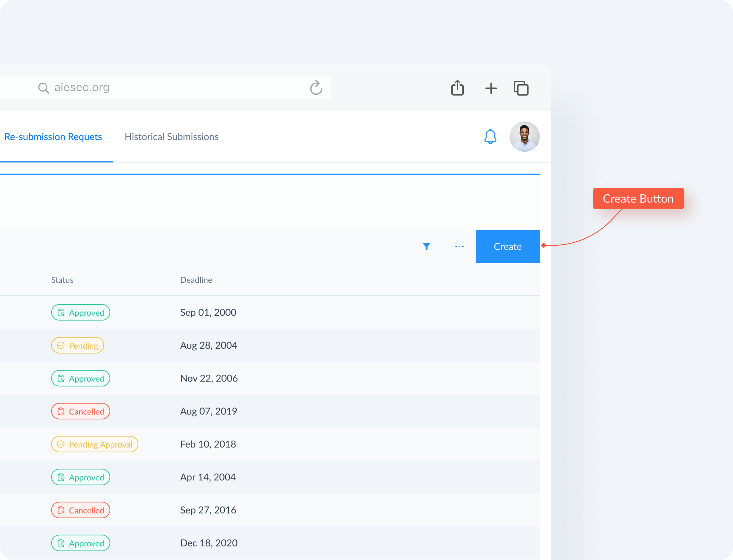Select the deadline Nov 22, 2006

[209, 378]
